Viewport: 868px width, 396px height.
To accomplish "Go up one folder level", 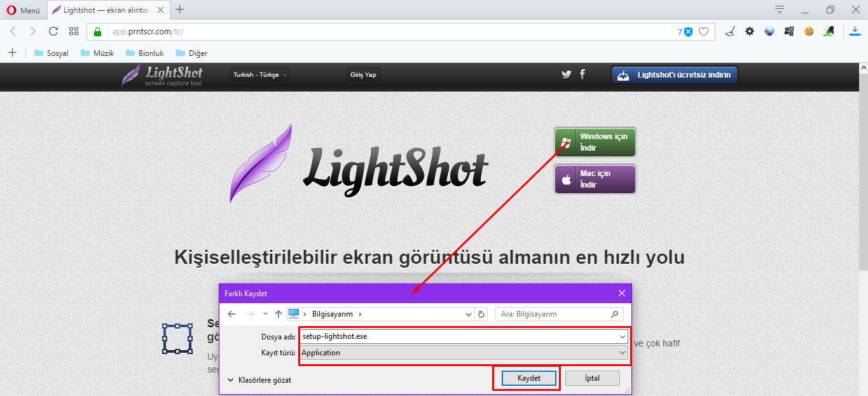I will coord(278,314).
